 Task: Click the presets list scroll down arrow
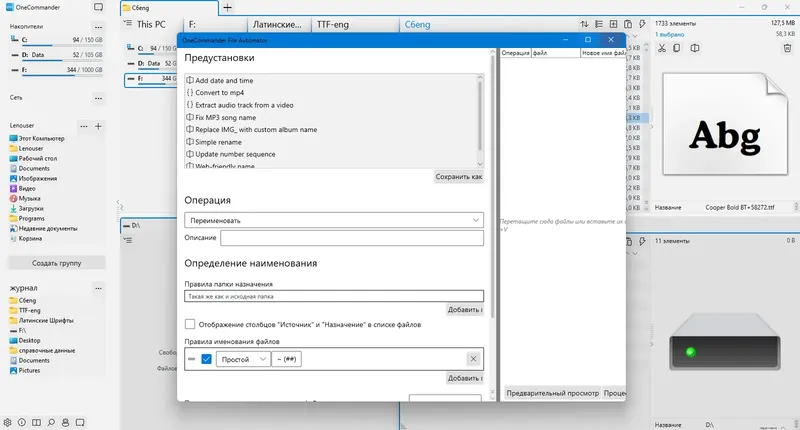click(480, 164)
